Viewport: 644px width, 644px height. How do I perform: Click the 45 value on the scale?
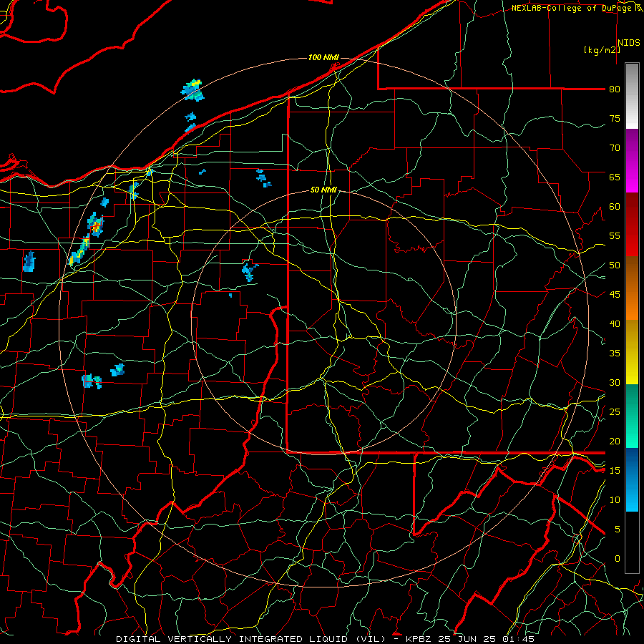coord(615,295)
